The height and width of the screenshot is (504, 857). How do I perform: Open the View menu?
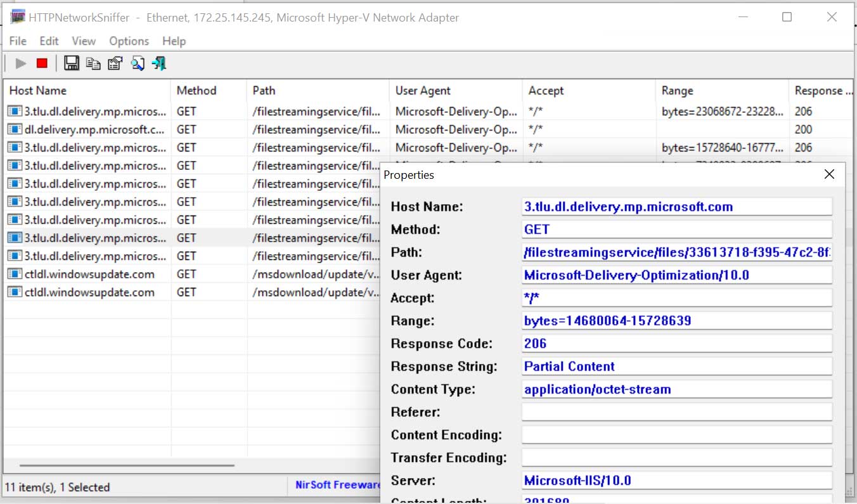tap(83, 41)
